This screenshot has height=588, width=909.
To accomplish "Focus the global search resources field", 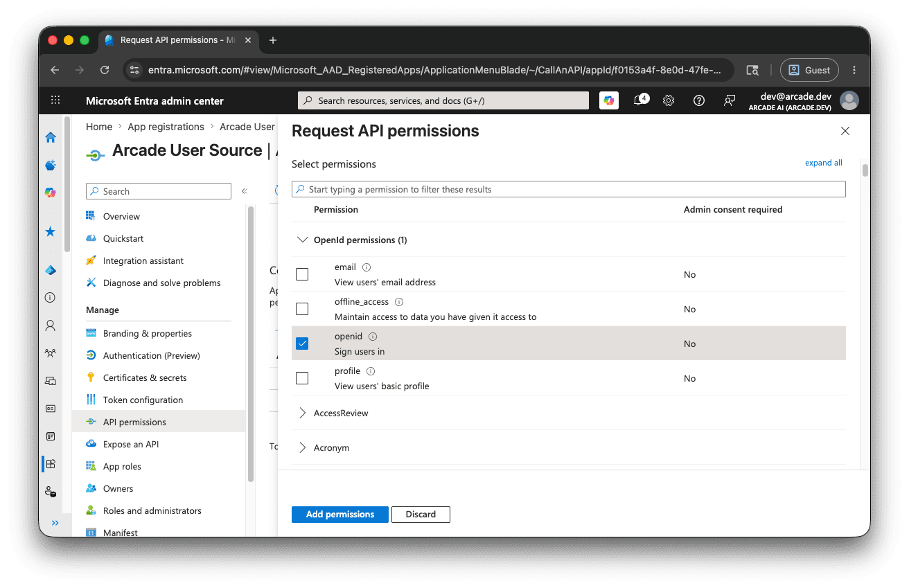I will point(443,100).
